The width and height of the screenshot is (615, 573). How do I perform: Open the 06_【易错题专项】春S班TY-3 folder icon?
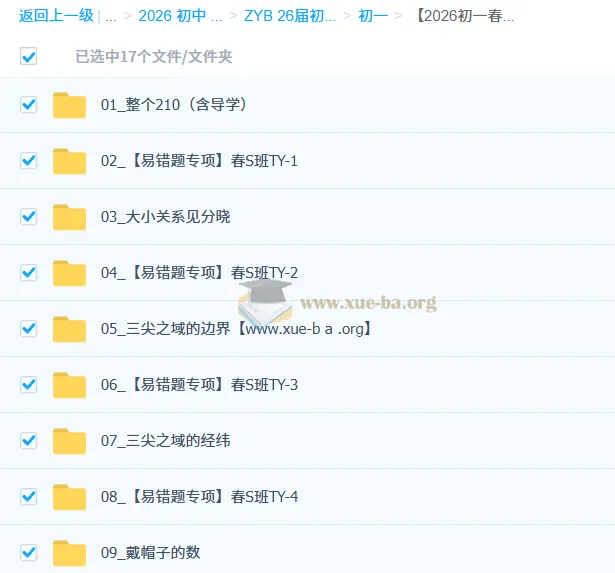69,385
